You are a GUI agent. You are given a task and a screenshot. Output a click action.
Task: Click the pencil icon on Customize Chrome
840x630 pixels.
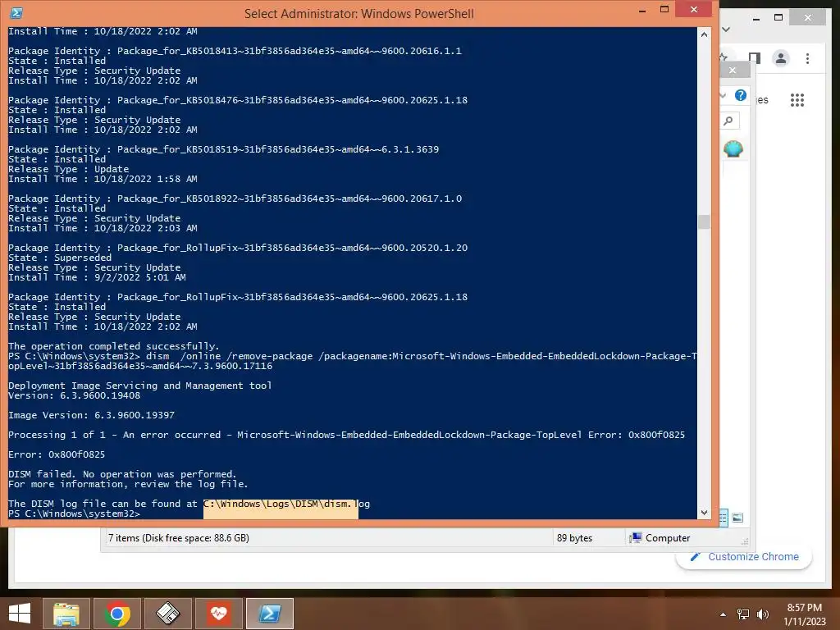695,557
